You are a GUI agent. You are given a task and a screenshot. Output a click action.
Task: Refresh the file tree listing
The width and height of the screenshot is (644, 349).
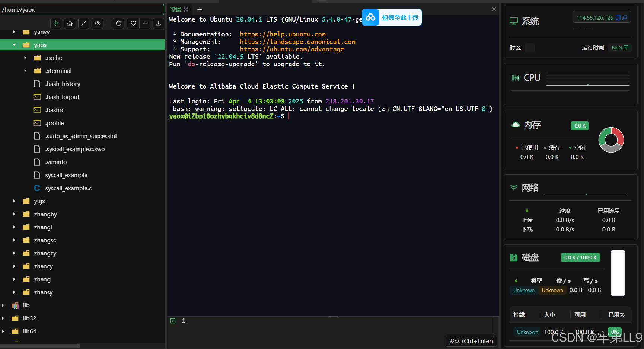coord(118,23)
